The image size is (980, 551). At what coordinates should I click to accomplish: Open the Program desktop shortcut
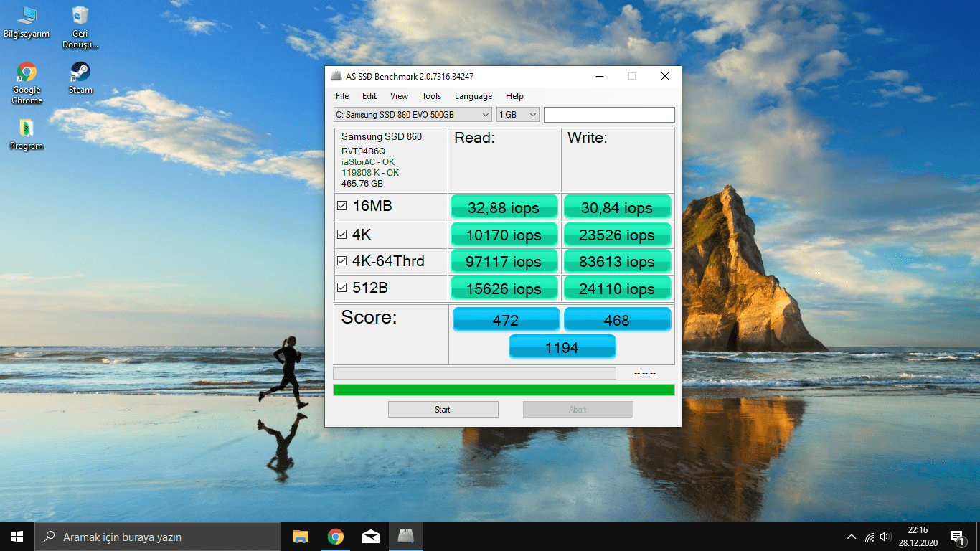point(27,134)
